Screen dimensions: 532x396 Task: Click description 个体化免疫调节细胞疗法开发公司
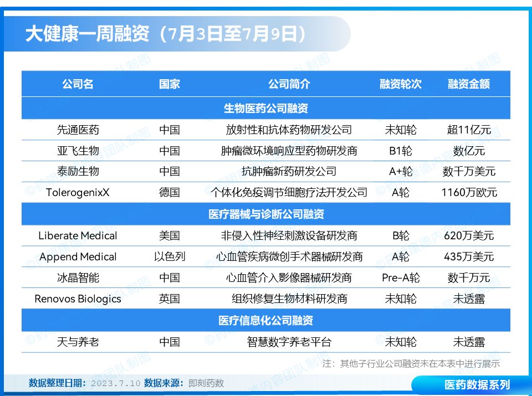289,192
